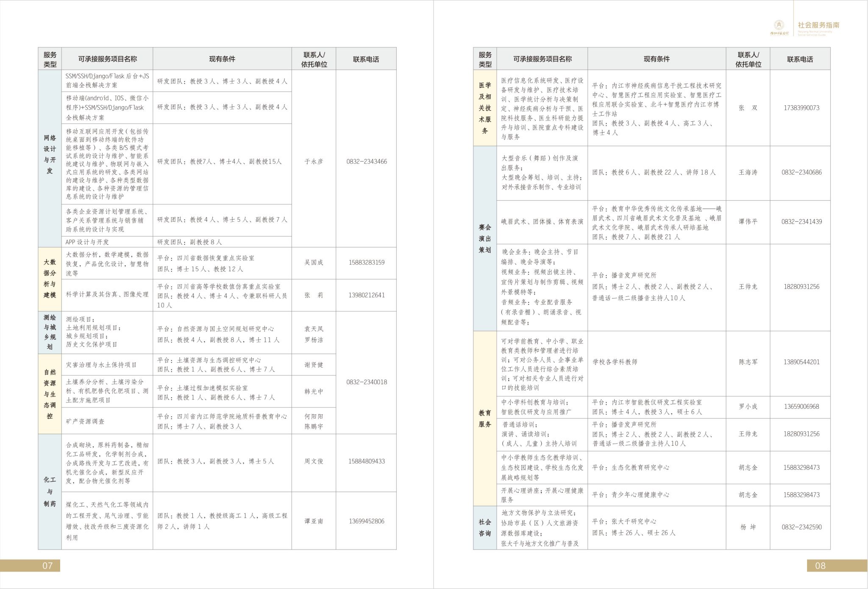Select phone number 13659006968
868x589 pixels.
pos(801,407)
